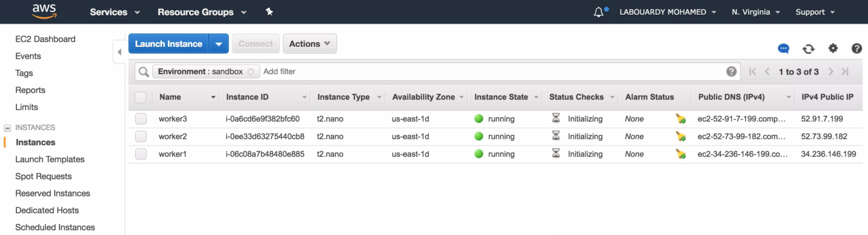Remove the Environment sandbox filter
The width and height of the screenshot is (868, 235).
pyautogui.click(x=251, y=72)
